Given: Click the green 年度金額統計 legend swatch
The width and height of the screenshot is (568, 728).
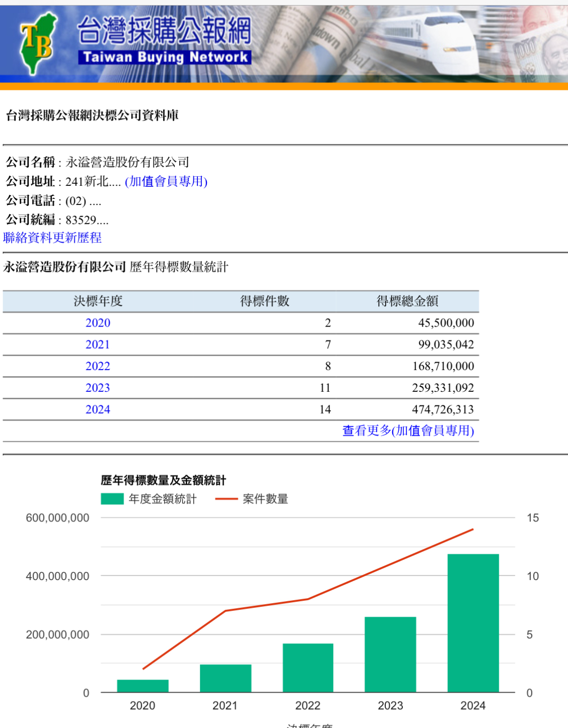Looking at the screenshot, I should (x=112, y=499).
